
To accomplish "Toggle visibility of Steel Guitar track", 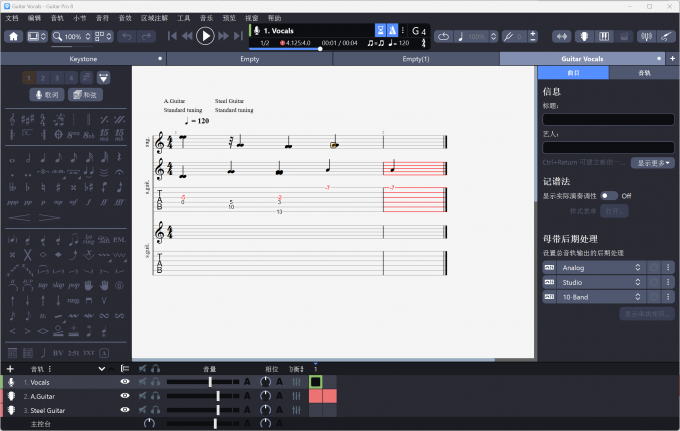I will (x=125, y=410).
